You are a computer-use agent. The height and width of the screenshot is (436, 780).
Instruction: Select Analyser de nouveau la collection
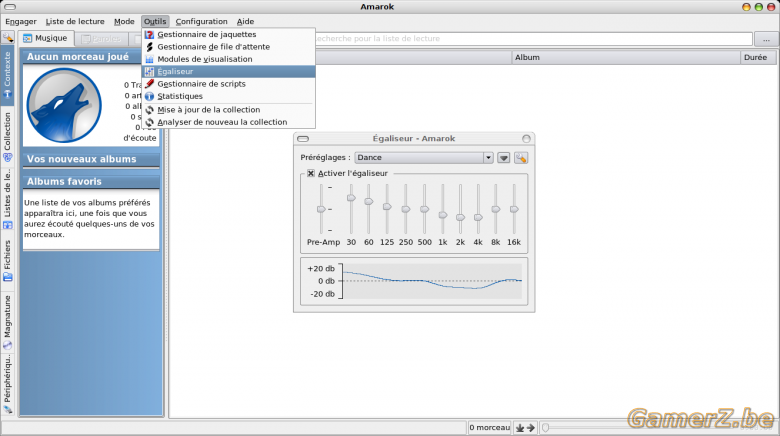click(x=228, y=122)
